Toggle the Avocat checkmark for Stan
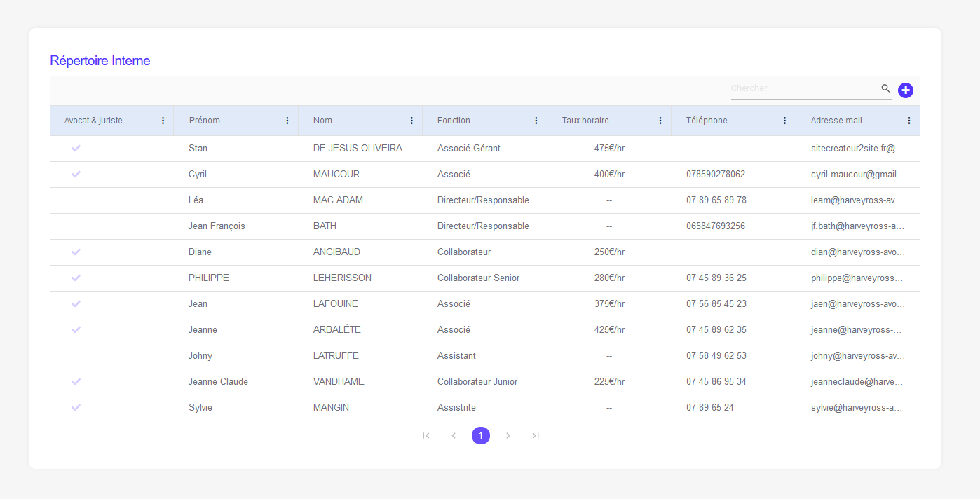This screenshot has width=980, height=499. (76, 148)
